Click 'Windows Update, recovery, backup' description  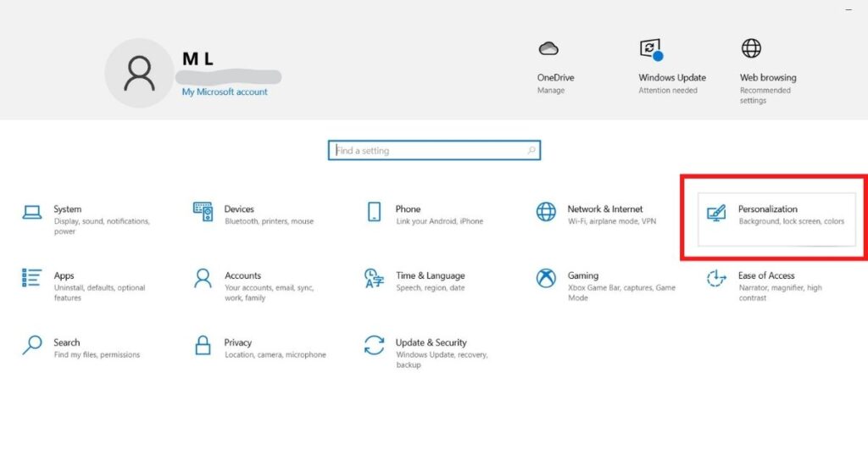coord(442,359)
